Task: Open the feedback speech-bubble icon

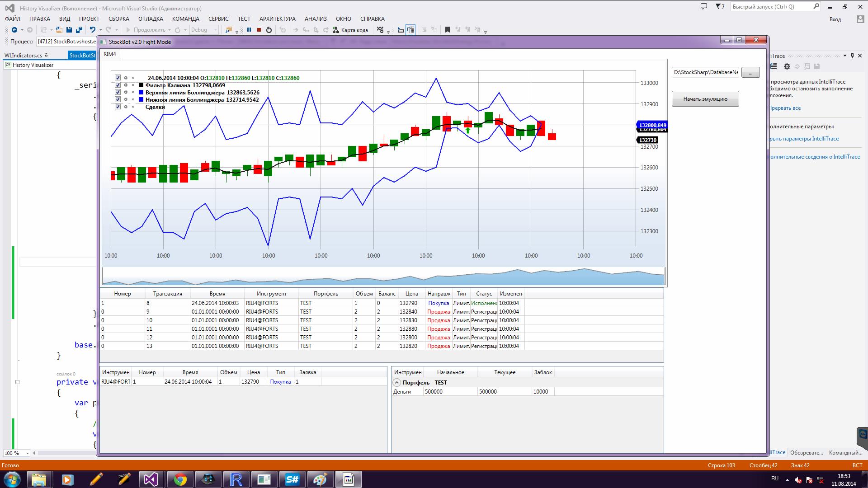Action: [x=703, y=6]
